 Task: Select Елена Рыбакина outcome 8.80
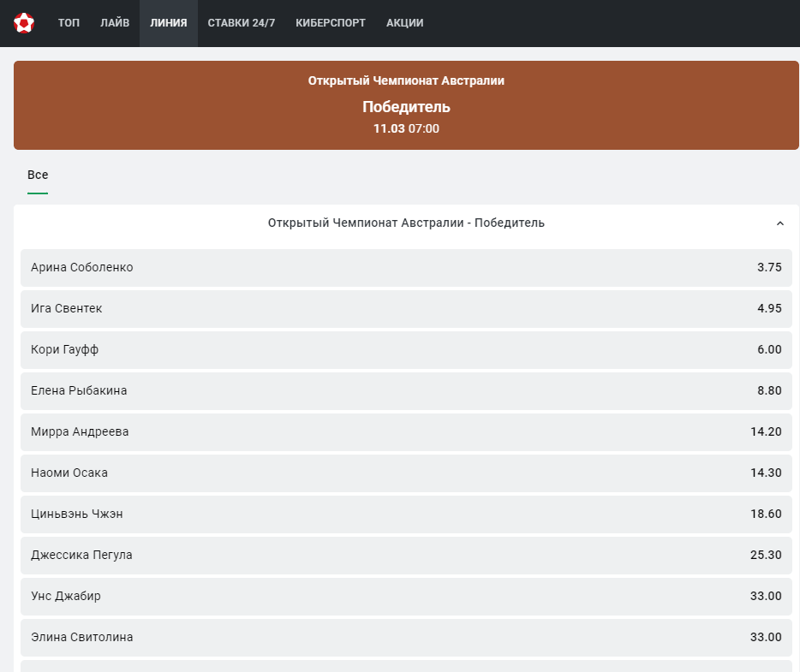(406, 390)
